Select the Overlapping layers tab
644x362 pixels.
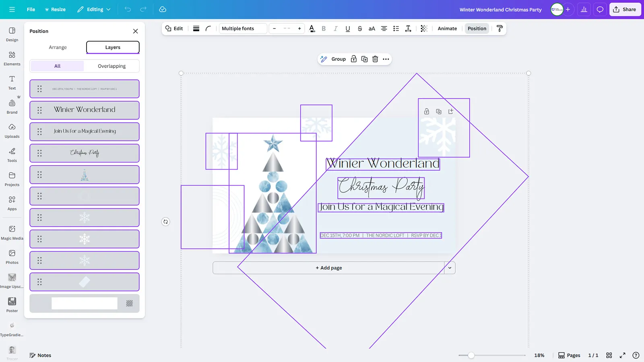click(x=111, y=66)
